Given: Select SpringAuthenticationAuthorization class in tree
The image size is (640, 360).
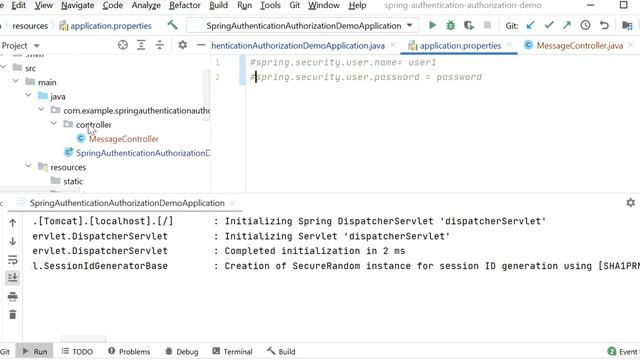Looking at the screenshot, I should [x=143, y=153].
